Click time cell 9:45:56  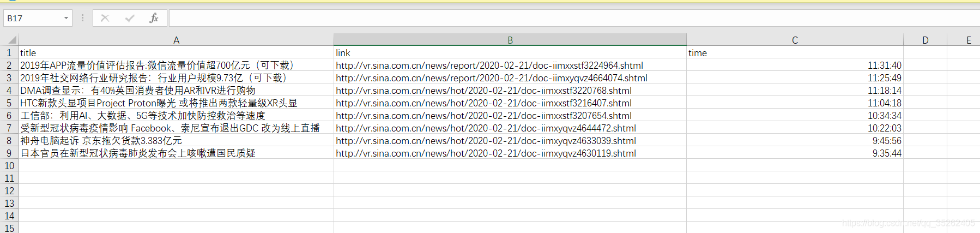(x=795, y=141)
